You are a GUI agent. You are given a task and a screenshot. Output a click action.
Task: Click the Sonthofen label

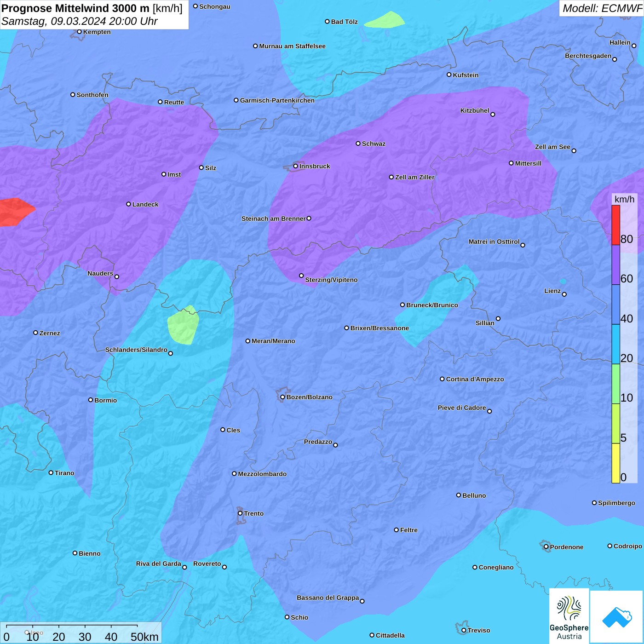point(92,95)
